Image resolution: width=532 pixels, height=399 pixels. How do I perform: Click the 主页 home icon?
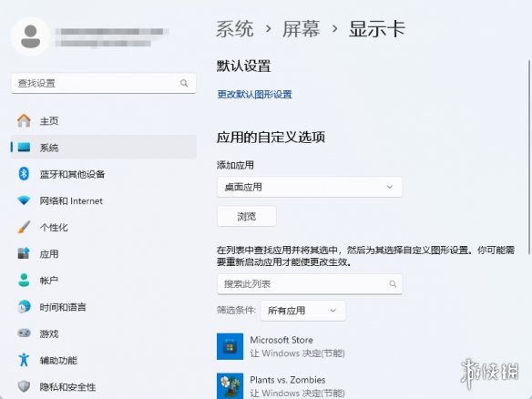24,121
